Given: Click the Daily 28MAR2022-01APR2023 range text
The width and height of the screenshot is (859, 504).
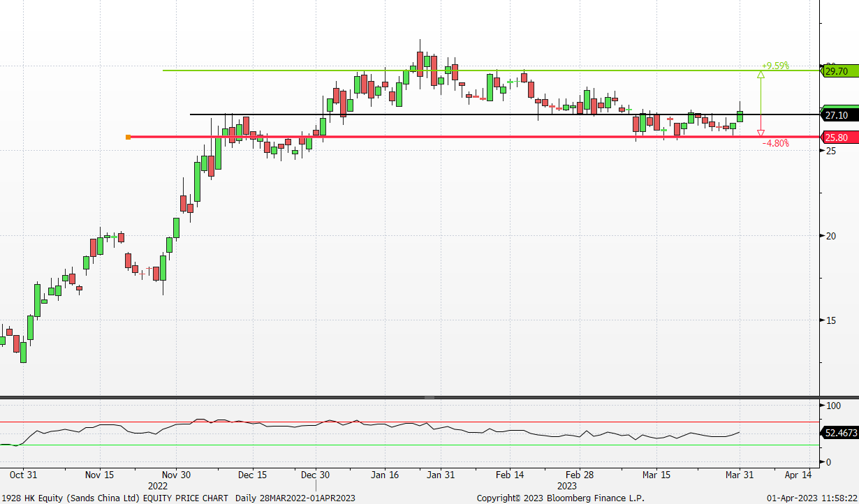Looking at the screenshot, I should pos(296,498).
